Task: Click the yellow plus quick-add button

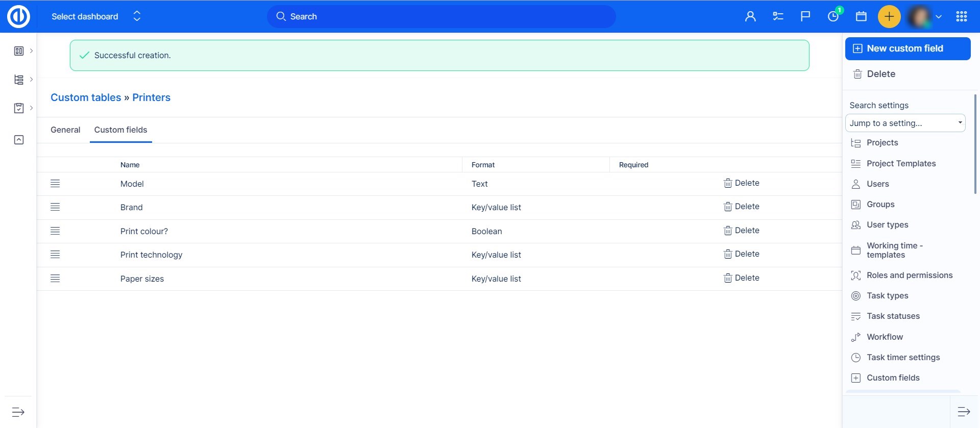Action: click(x=889, y=16)
